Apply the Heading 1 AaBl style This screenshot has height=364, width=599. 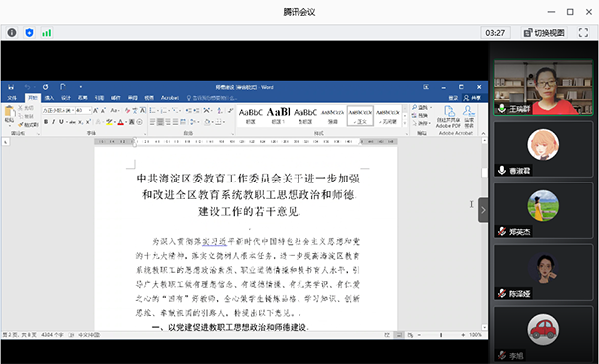[278, 115]
